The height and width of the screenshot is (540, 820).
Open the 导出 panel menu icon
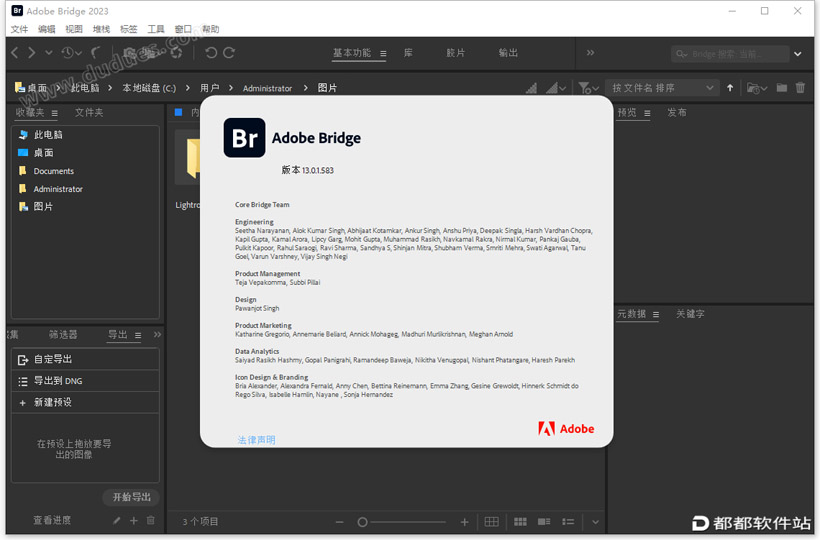(x=138, y=336)
